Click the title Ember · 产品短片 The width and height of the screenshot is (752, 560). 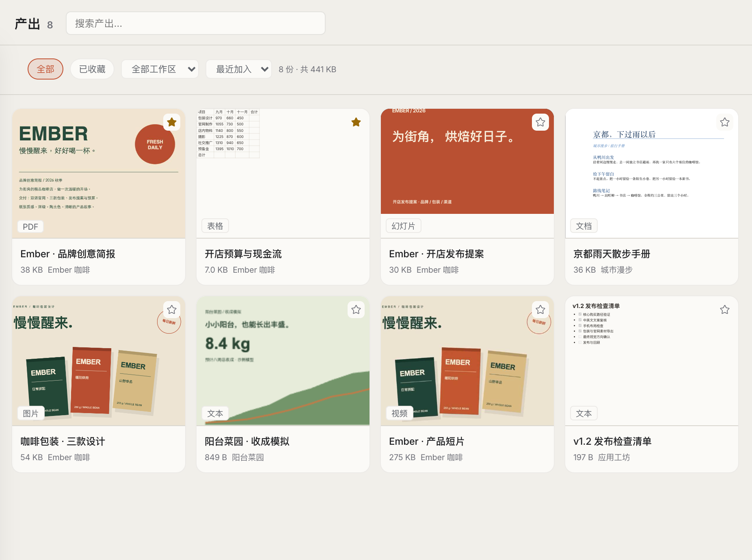(427, 442)
